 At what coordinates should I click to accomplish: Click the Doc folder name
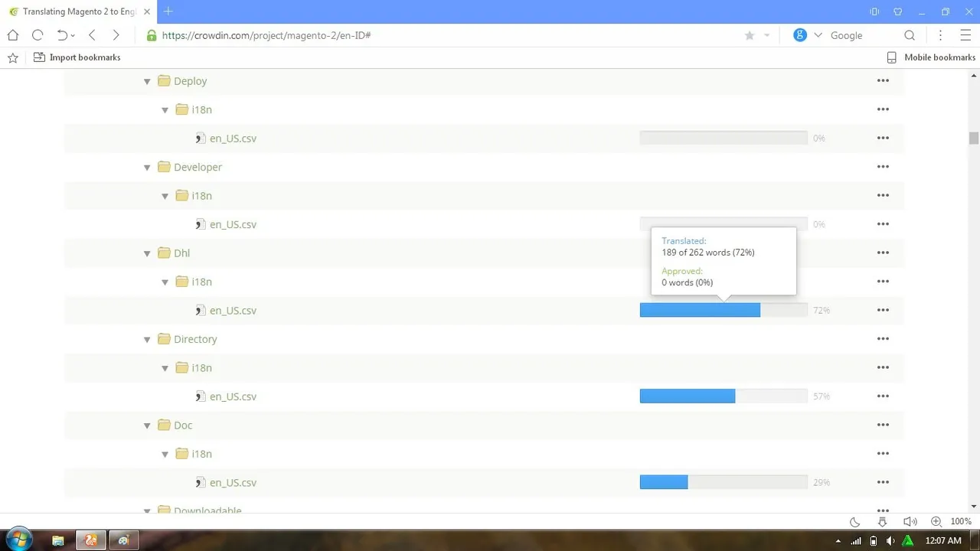(183, 425)
